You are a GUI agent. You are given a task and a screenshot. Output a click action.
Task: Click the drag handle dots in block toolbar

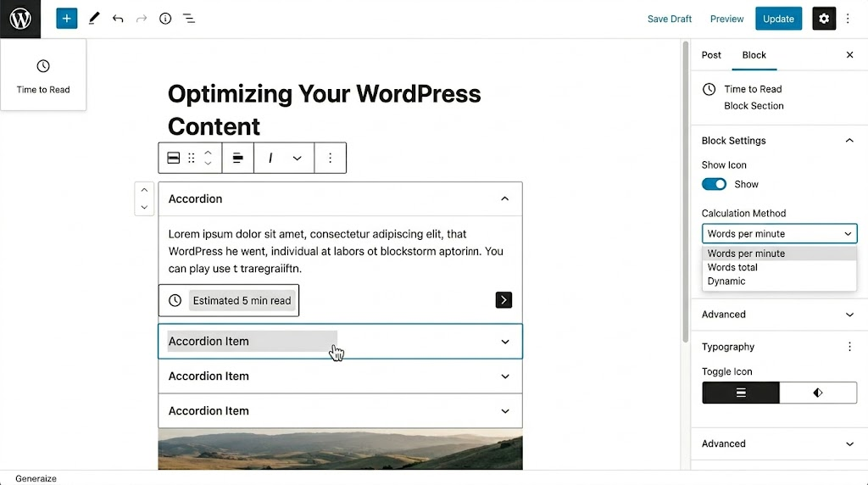[x=192, y=158]
